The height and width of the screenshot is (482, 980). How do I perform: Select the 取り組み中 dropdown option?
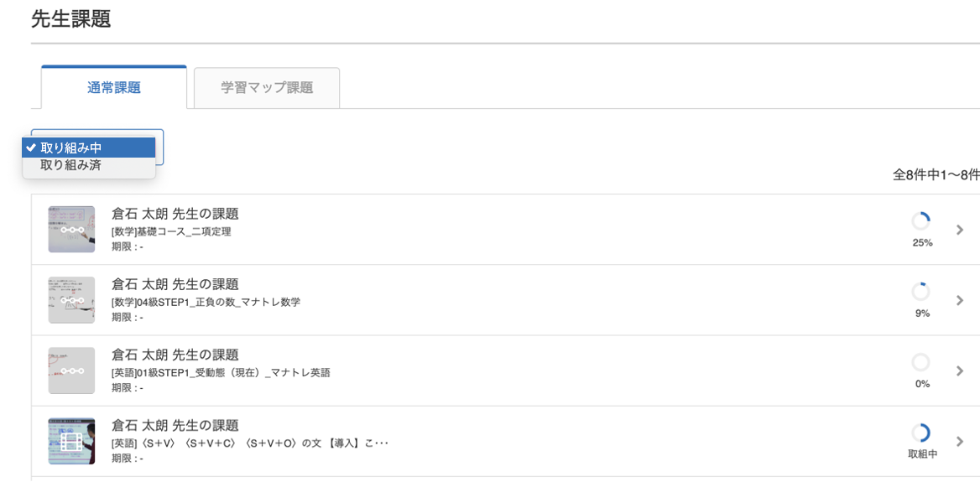click(x=89, y=148)
